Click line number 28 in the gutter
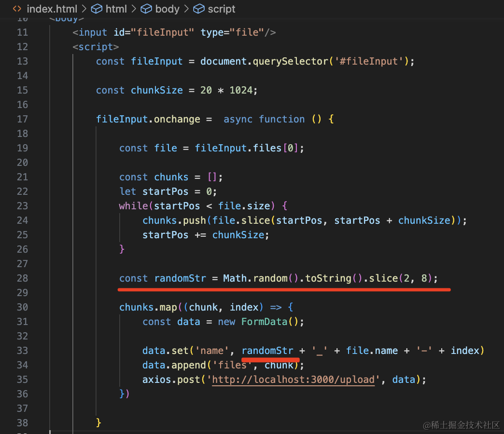504x434 pixels. click(x=22, y=278)
